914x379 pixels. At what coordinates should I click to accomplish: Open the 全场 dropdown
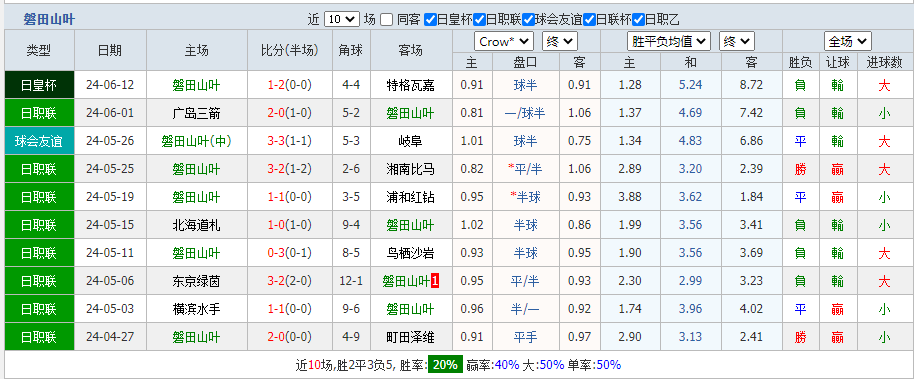pyautogui.click(x=848, y=41)
